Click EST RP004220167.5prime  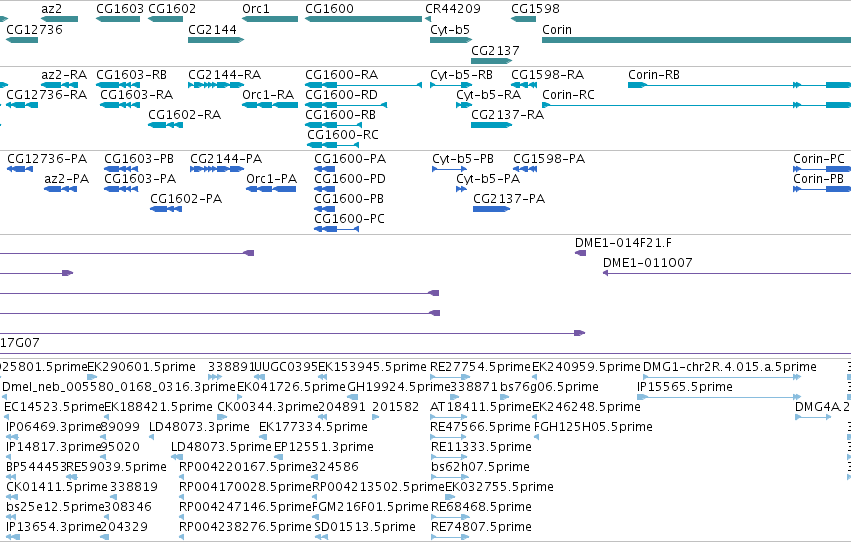coord(182,477)
